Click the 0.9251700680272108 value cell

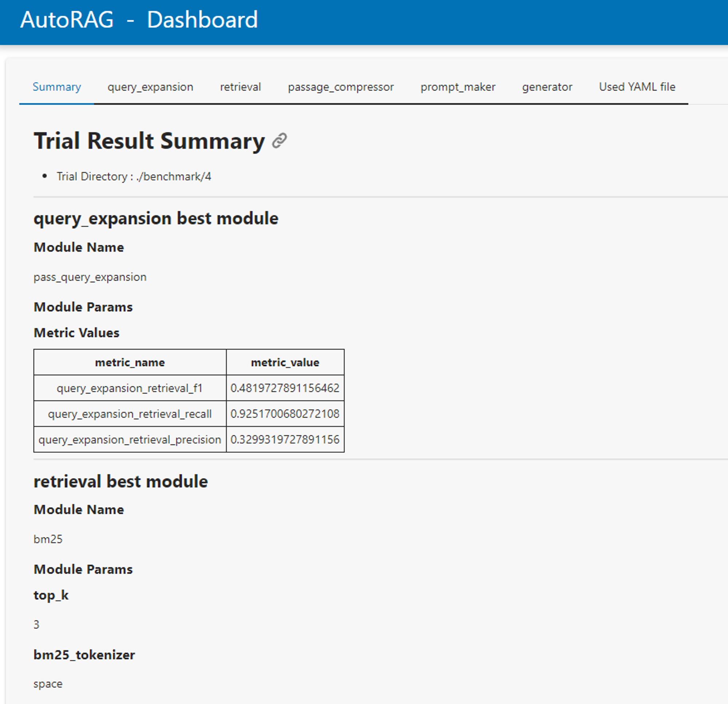coord(285,414)
